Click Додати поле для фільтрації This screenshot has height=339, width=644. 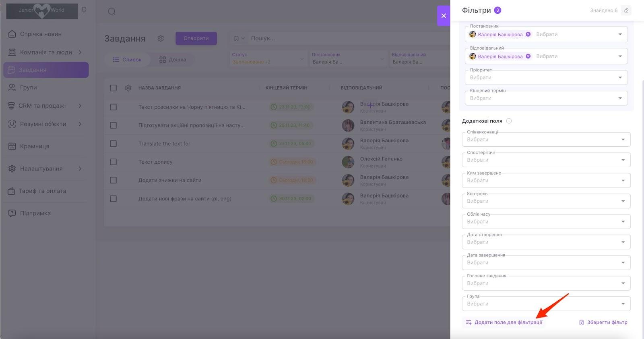tap(504, 322)
